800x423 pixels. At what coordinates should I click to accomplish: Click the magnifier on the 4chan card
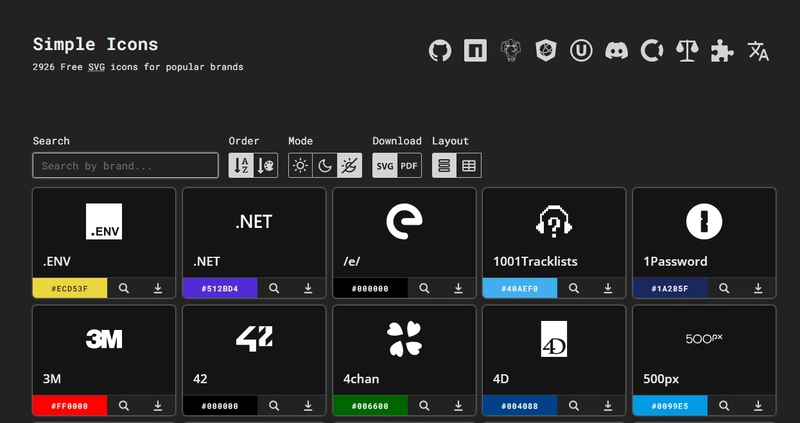424,406
